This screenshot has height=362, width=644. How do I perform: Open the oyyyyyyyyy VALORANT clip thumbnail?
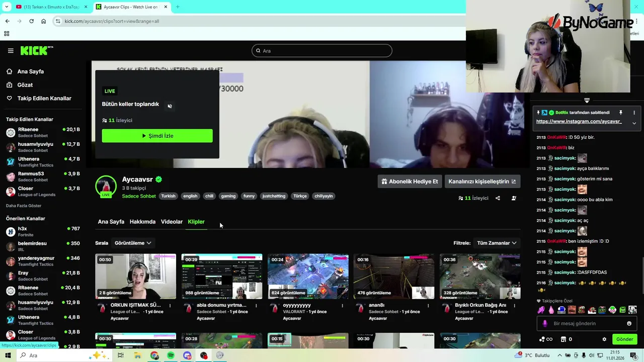click(308, 276)
